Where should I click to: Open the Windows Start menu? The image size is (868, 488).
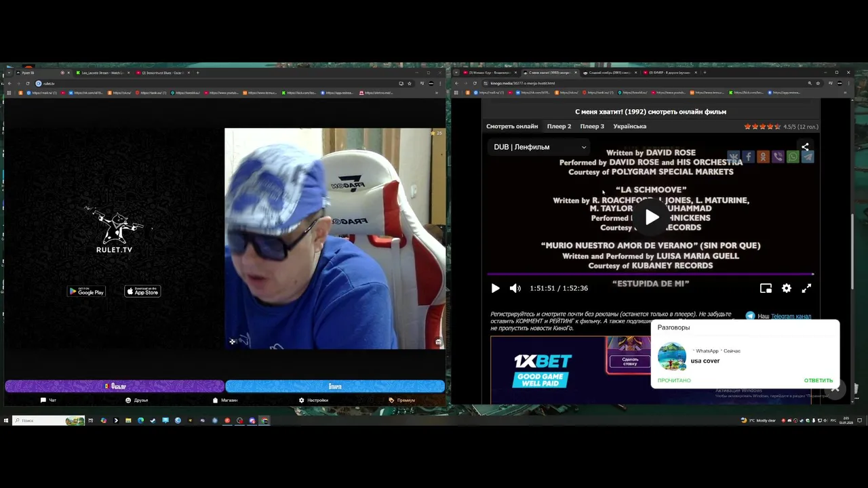click(x=6, y=420)
